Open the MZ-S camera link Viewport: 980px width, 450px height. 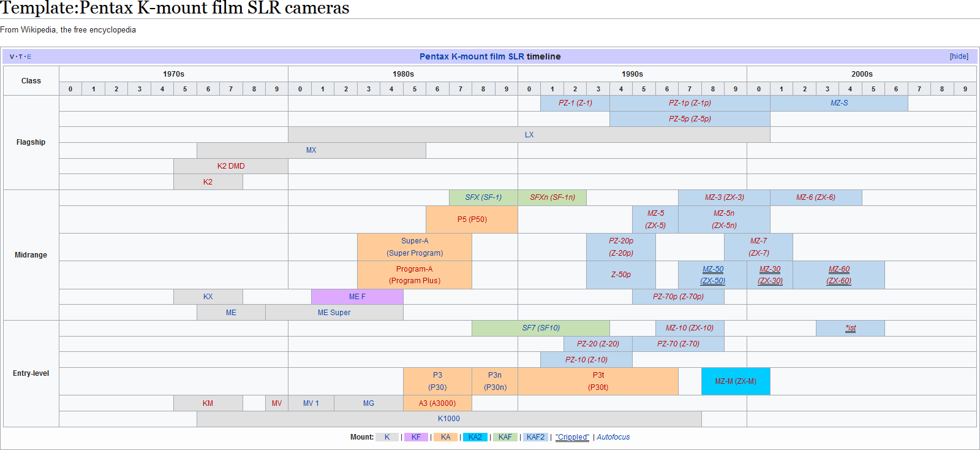(839, 103)
